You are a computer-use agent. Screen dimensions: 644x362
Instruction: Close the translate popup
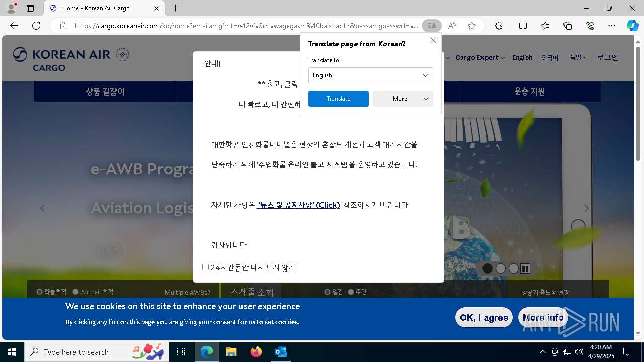[x=433, y=40]
